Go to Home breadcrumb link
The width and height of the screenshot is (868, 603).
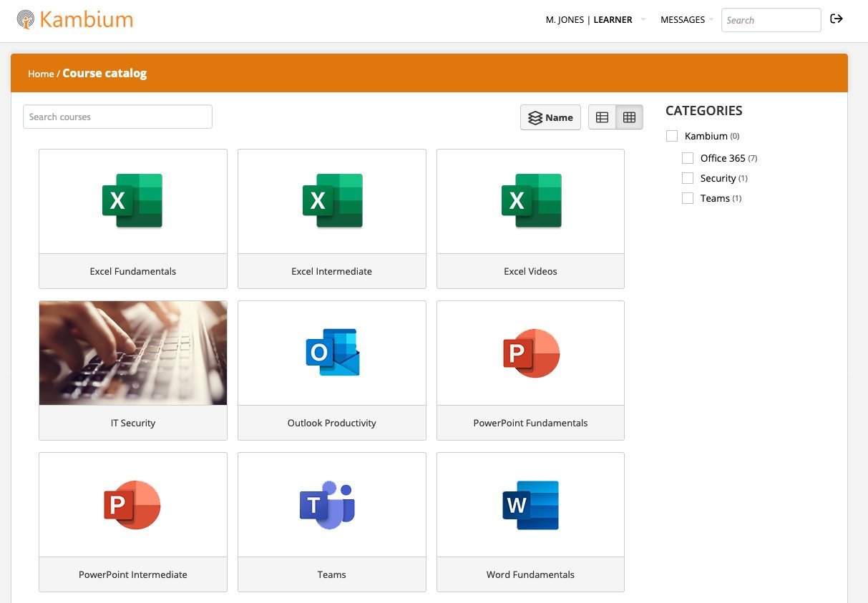click(41, 74)
